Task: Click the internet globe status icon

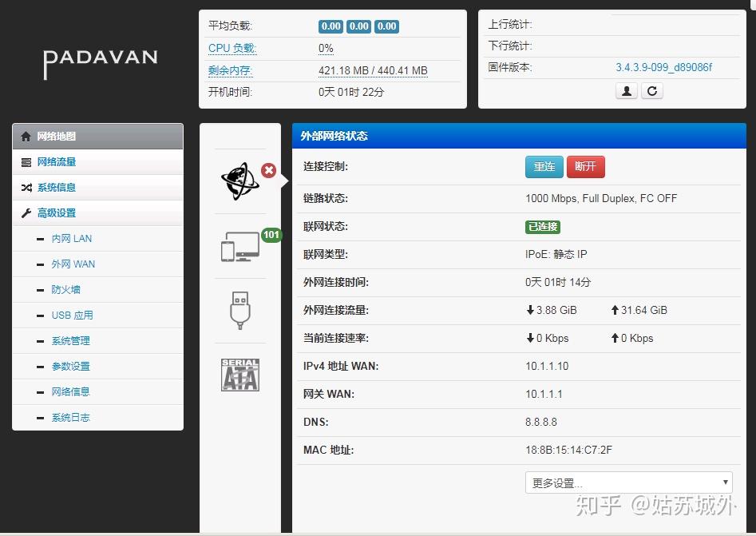Action: point(239,181)
